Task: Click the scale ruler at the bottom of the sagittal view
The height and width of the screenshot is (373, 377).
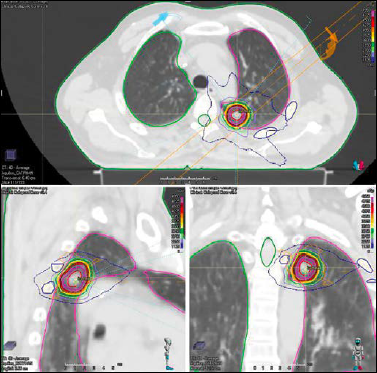Action: (94, 366)
